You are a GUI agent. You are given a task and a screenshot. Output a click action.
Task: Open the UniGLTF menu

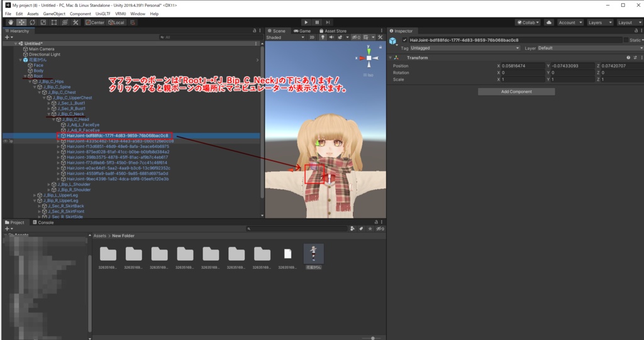(103, 14)
